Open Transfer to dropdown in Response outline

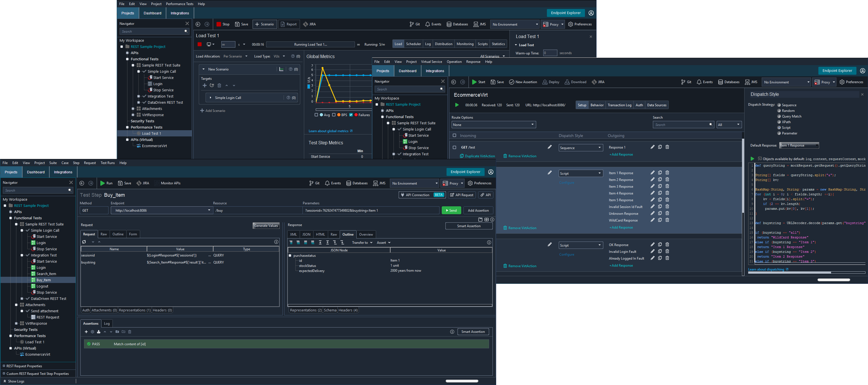[x=362, y=242]
